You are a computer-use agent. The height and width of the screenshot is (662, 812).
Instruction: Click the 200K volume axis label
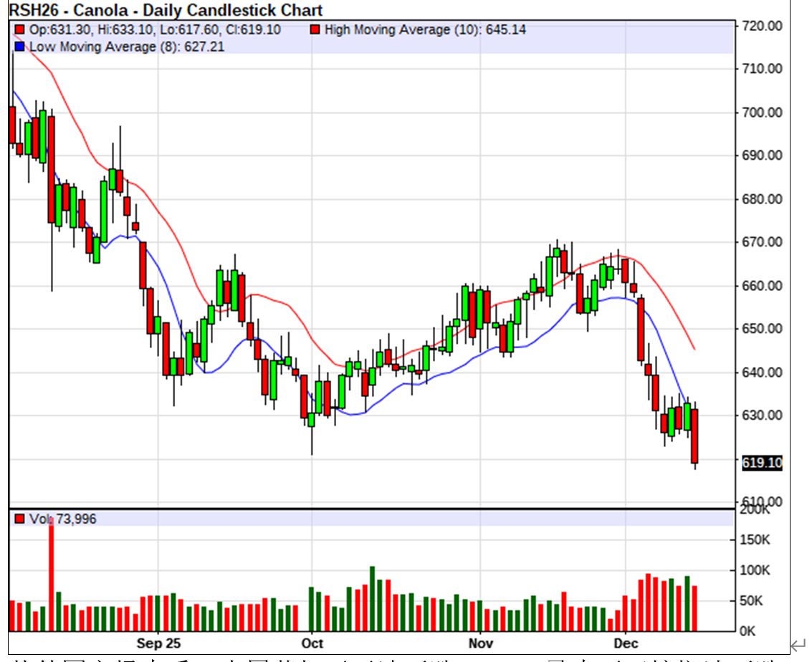pos(756,510)
